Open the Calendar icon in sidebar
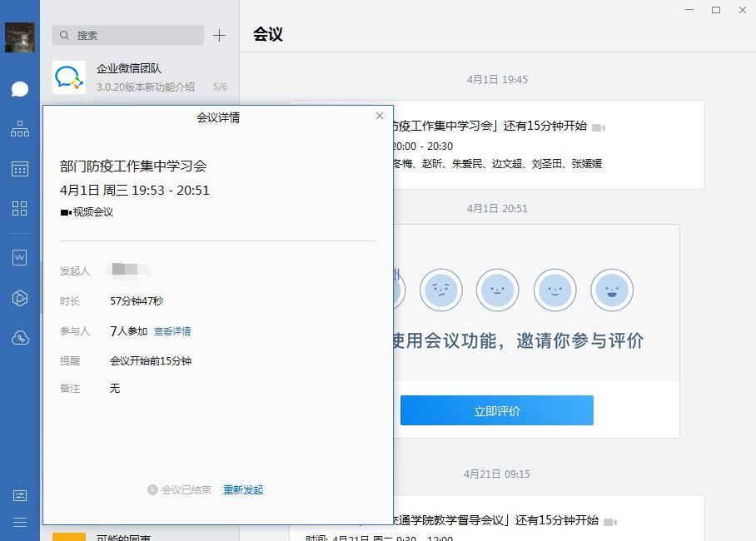Image resolution: width=756 pixels, height=541 pixels. tap(20, 169)
